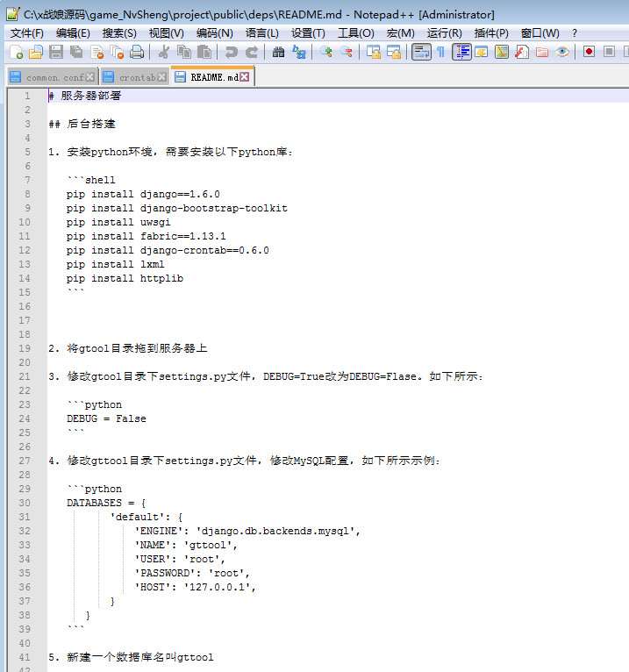
Task: Open a file using the Open folder icon
Action: [36, 53]
